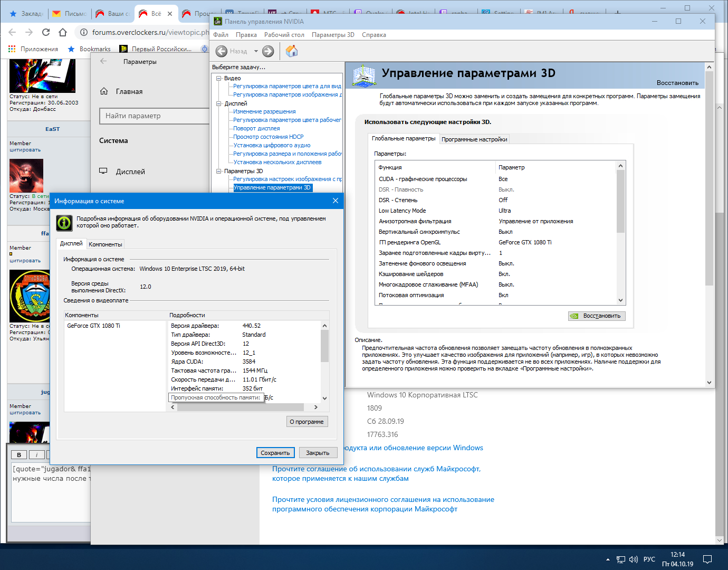Collapse the Видео tree node
Image resolution: width=728 pixels, height=570 pixels.
(219, 78)
